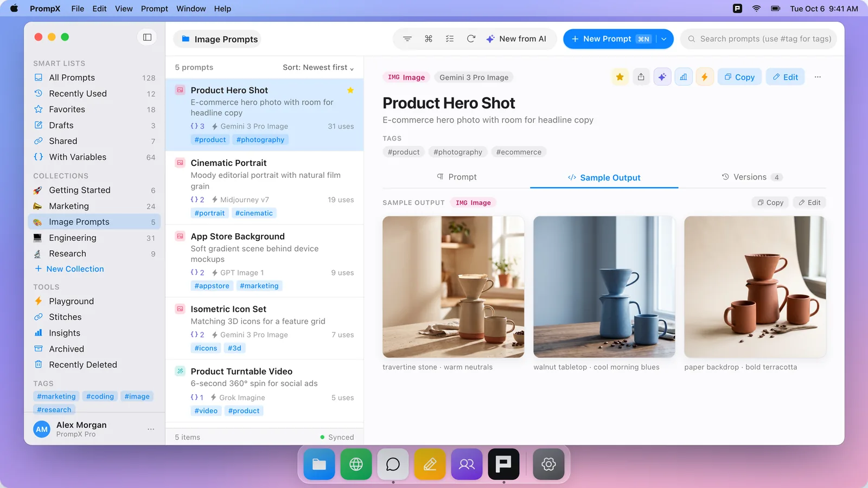Screen dimensions: 868x488
Task: Click the AI sparkle improve icon
Action: [x=662, y=77]
